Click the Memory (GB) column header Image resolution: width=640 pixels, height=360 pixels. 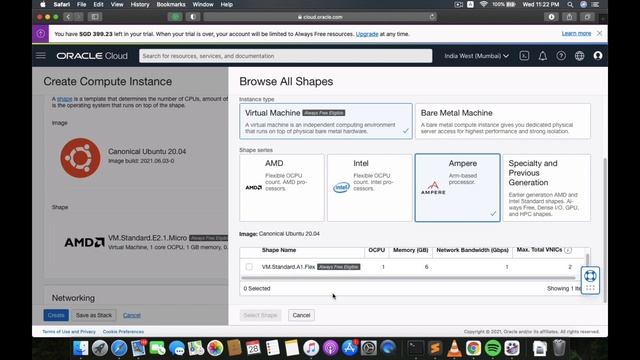pyautogui.click(x=411, y=250)
